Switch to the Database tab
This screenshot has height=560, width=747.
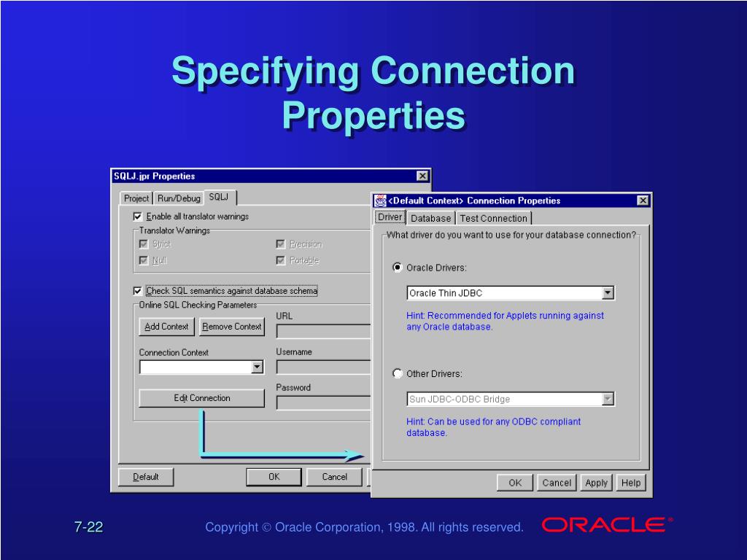click(430, 219)
